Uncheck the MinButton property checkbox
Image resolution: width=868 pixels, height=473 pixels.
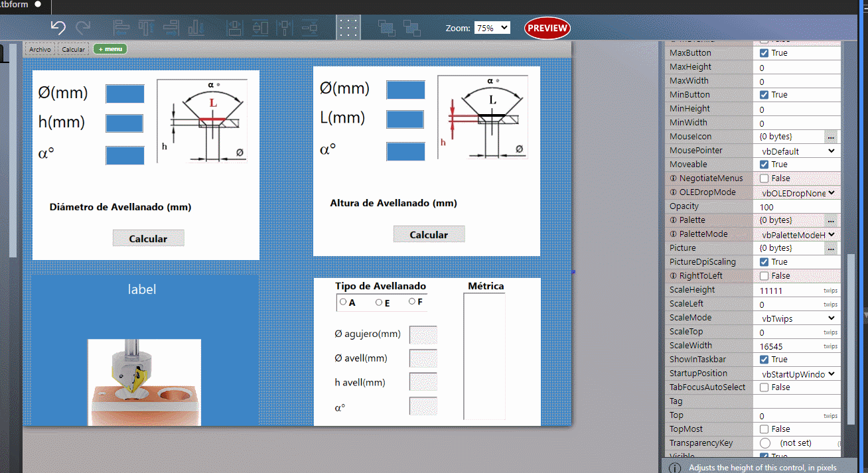coord(764,95)
